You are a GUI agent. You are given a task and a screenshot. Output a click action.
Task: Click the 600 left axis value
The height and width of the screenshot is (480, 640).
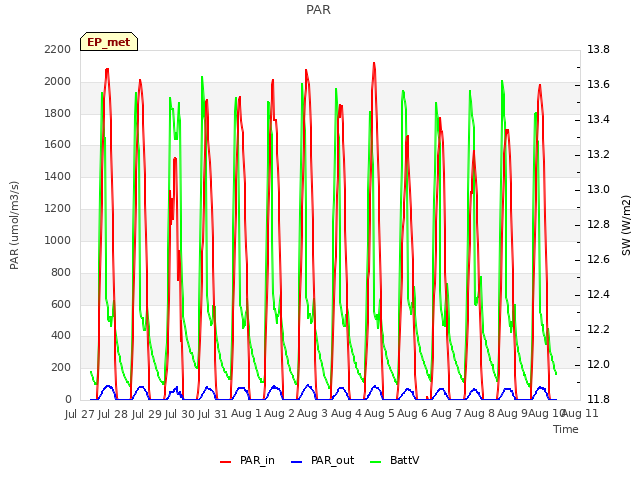[61, 304]
